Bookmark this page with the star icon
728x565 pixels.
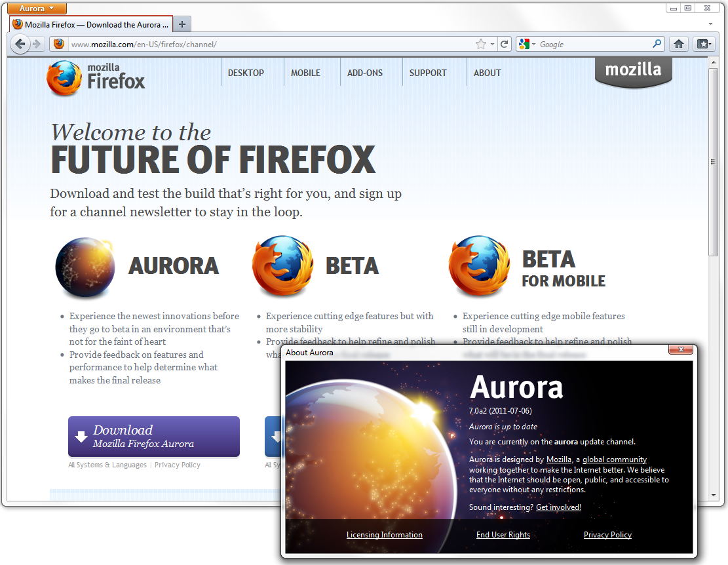482,44
